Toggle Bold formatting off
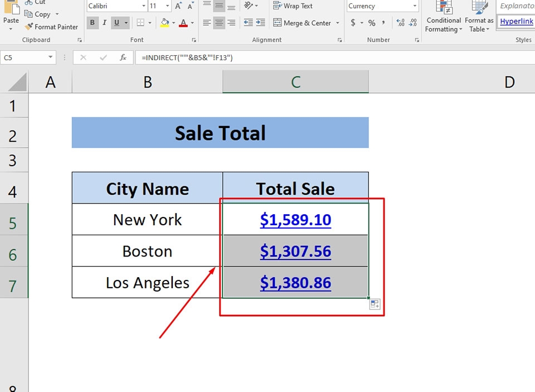Viewport: 535px width, 392px height. 92,23
